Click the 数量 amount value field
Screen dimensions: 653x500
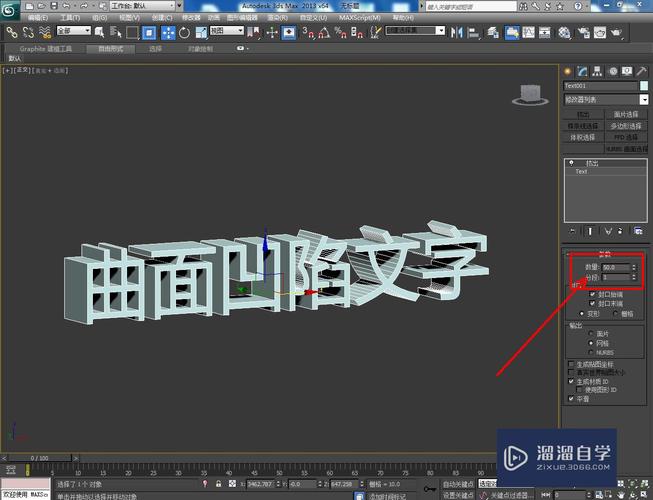[x=616, y=267]
